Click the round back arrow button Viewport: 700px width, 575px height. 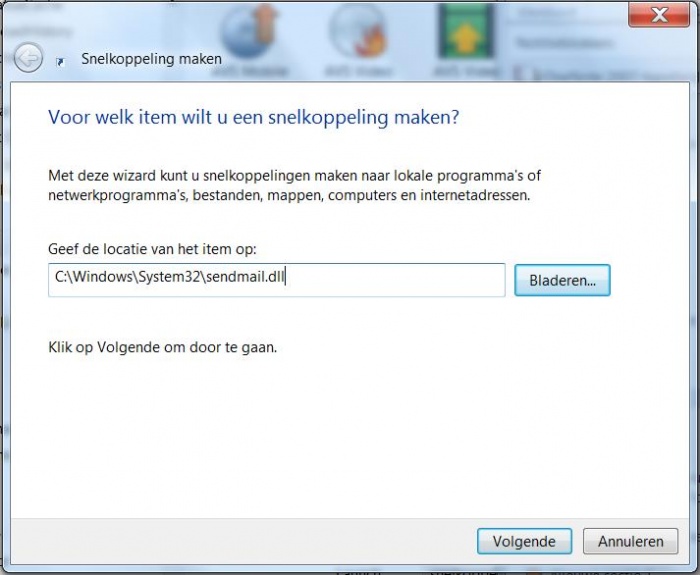(28, 58)
